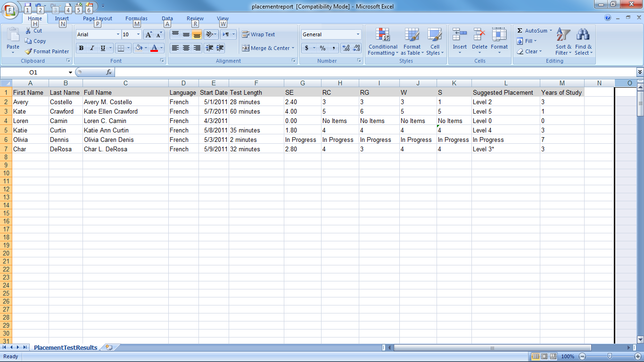The height and width of the screenshot is (362, 644).
Task: Click the Font Color red A
Action: pos(154,48)
